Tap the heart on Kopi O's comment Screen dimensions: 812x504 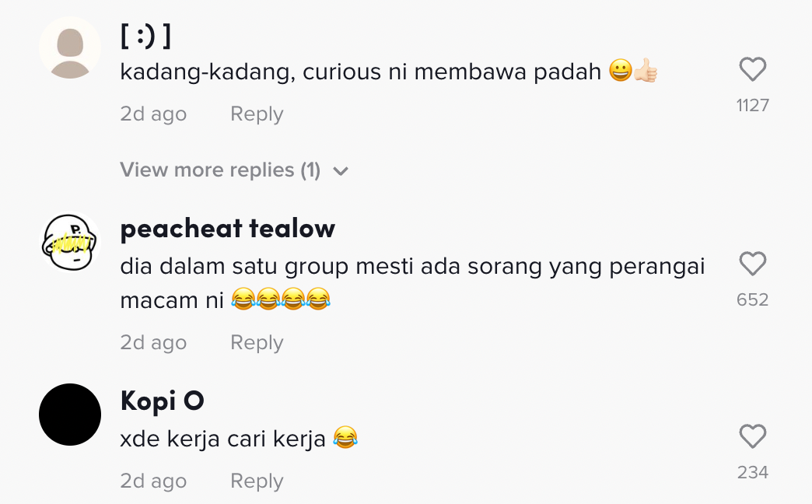pyautogui.click(x=752, y=438)
